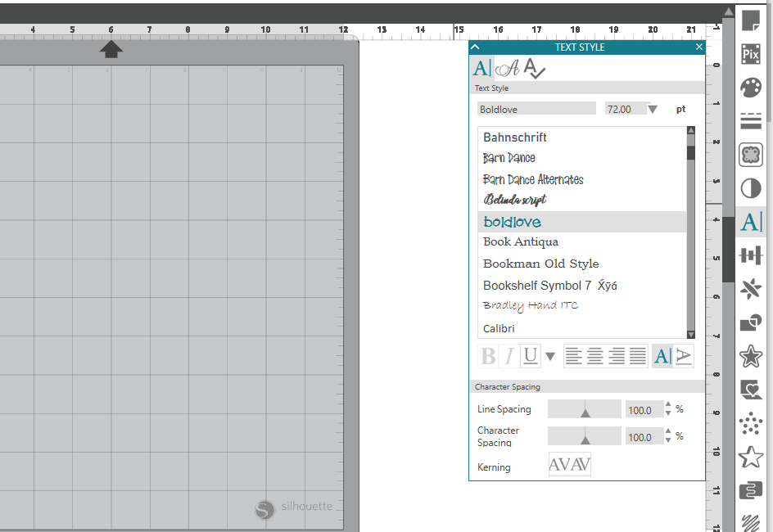Click the Character Spacing slider
Image resolution: width=773 pixels, height=532 pixels.
click(584, 436)
